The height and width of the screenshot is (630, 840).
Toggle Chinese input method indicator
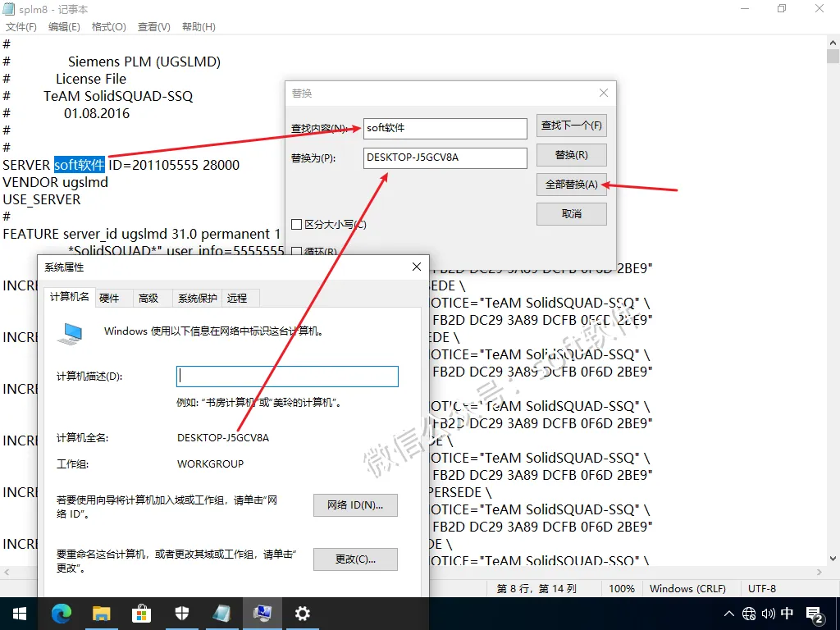[787, 614]
